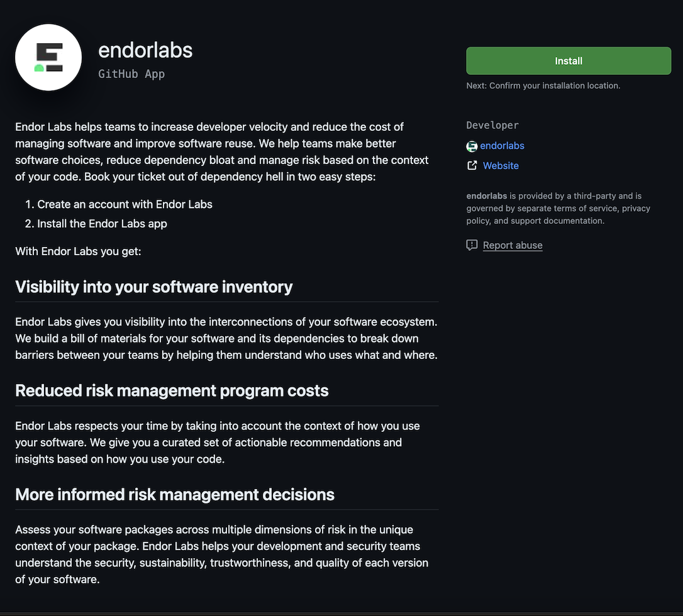
Task: Open the Website link
Action: pos(501,165)
